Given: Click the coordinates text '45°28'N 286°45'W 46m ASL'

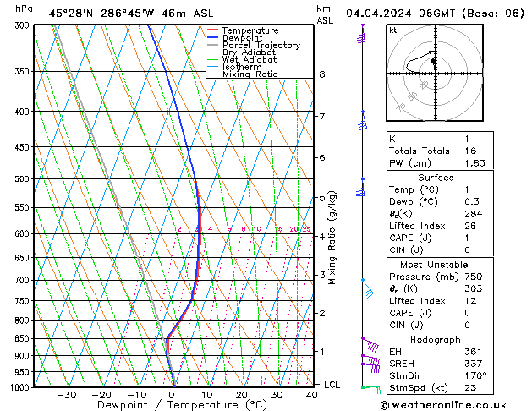Looking at the screenshot, I should click(x=131, y=14).
